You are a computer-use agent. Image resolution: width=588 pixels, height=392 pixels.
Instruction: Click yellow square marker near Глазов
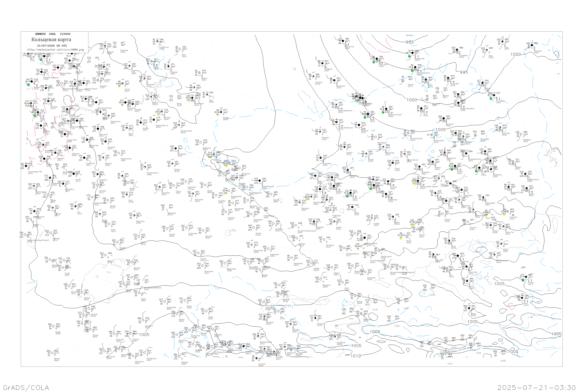(x=119, y=87)
